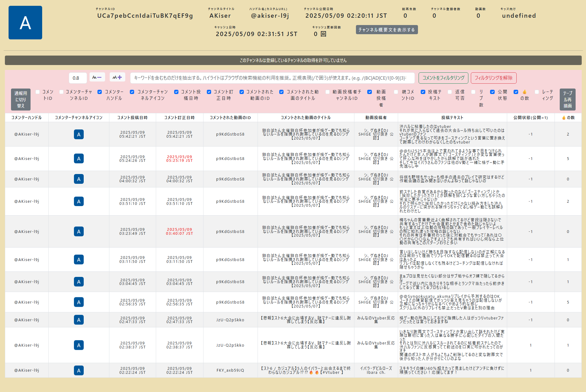The image size is (586, 392).
Task: Toggle the コメンターチャンネルID column checkbox
Action: (61, 92)
